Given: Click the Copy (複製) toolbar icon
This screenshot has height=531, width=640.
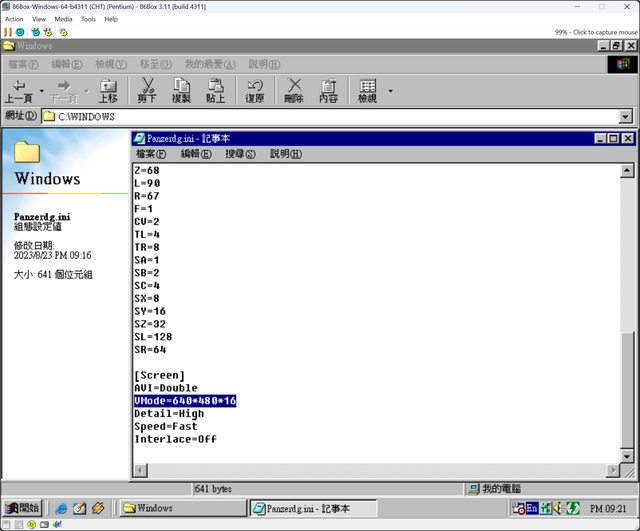Looking at the screenshot, I should pyautogui.click(x=181, y=90).
